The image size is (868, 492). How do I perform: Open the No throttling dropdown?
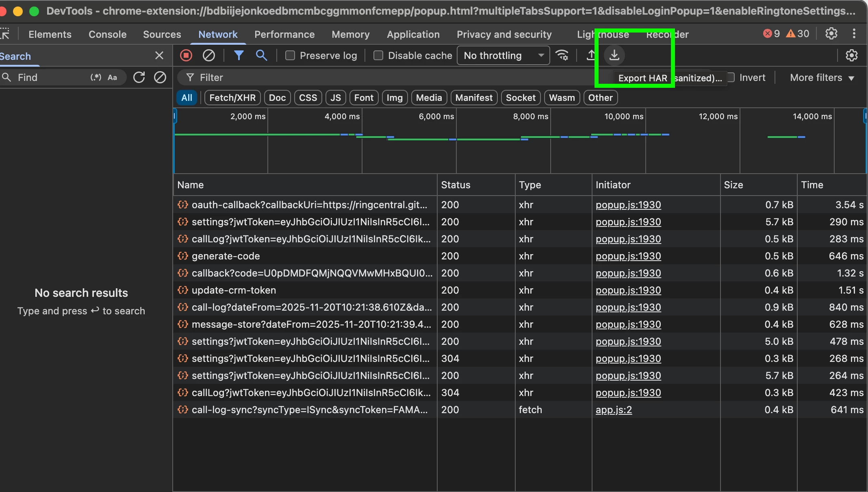pos(503,55)
